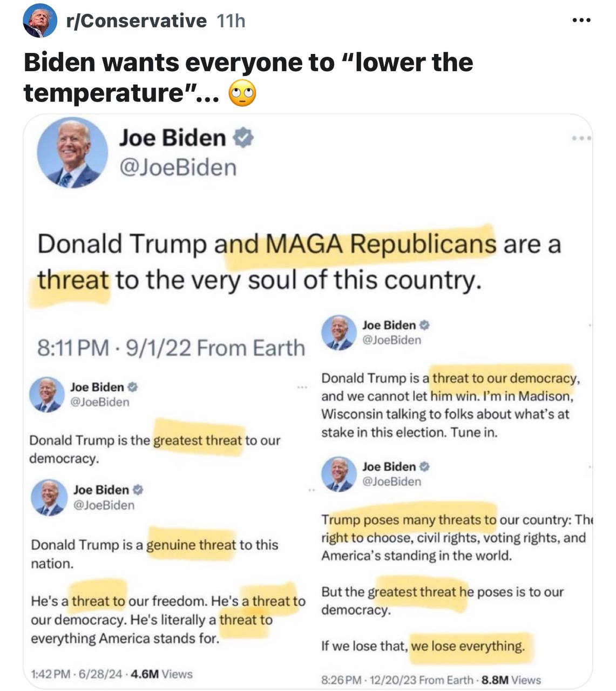Open the three-dot menu on the "greatest threat" tweet
616x691 pixels.
coord(301,388)
